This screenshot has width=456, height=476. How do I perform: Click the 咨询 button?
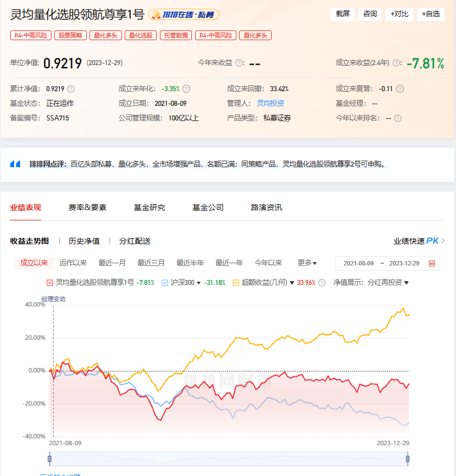click(x=370, y=14)
